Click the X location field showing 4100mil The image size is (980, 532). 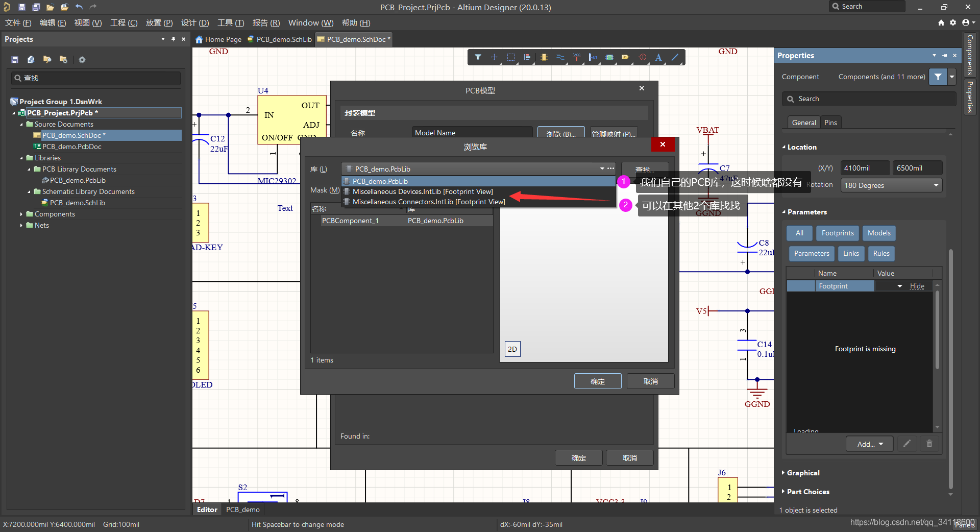[865, 168]
